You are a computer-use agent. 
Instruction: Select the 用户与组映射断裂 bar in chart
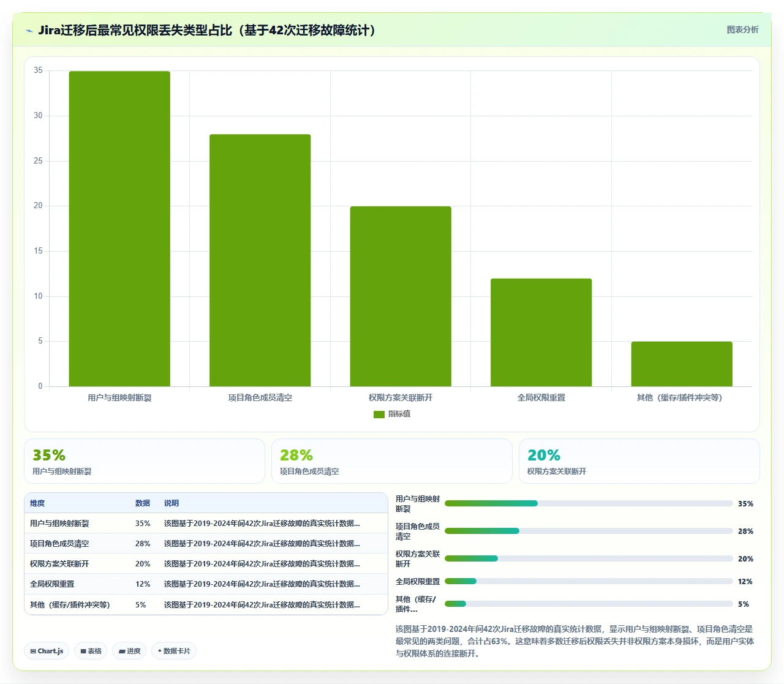click(119, 229)
